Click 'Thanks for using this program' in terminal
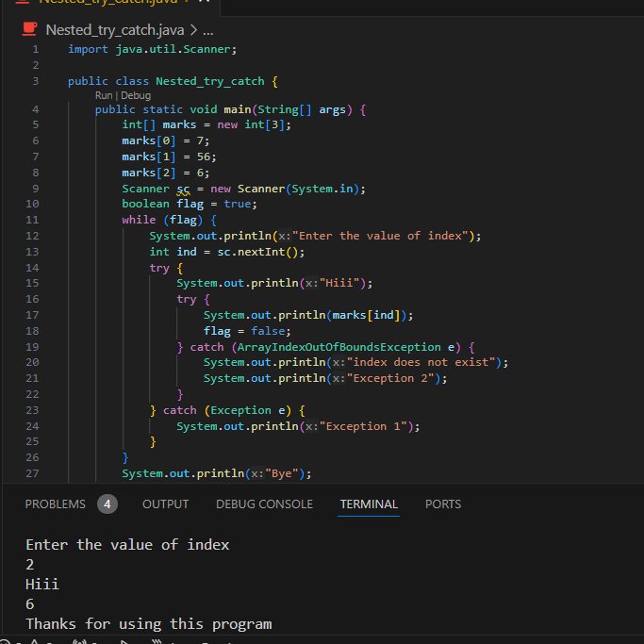 (149, 624)
